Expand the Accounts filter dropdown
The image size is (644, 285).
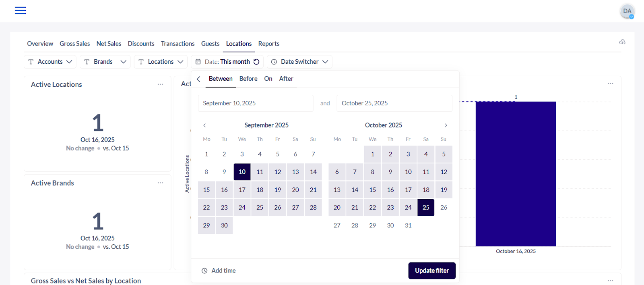(50, 62)
